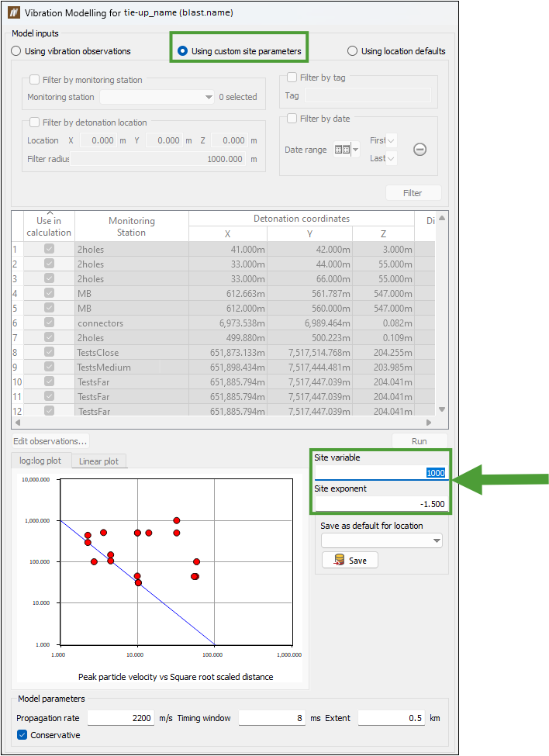Toggle the Conservative checkbox
The width and height of the screenshot is (549, 756).
pos(22,735)
